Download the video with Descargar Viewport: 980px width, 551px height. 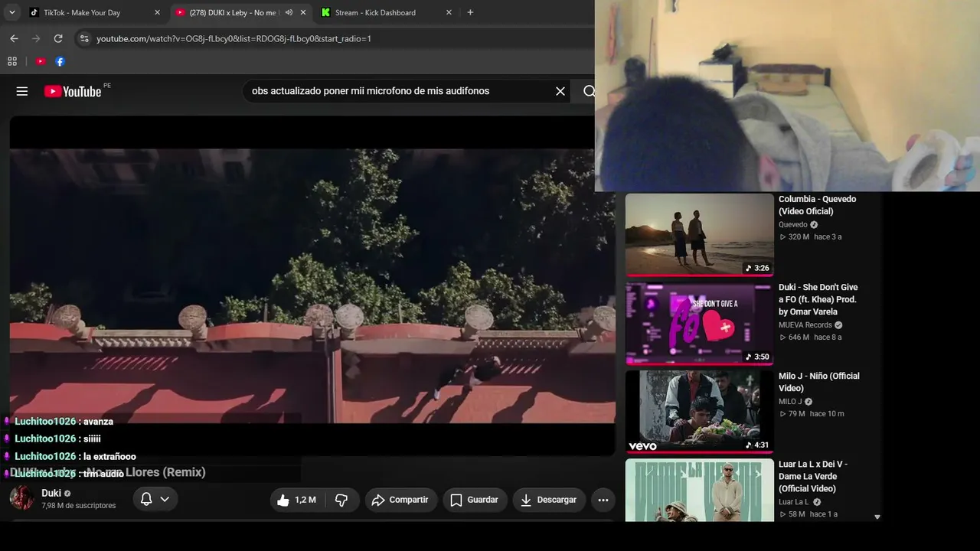[549, 500]
